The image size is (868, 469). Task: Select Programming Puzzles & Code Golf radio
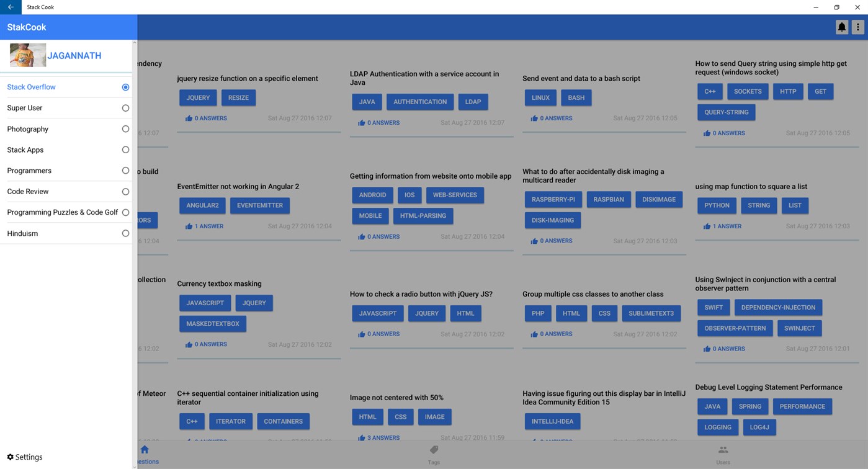125,212
